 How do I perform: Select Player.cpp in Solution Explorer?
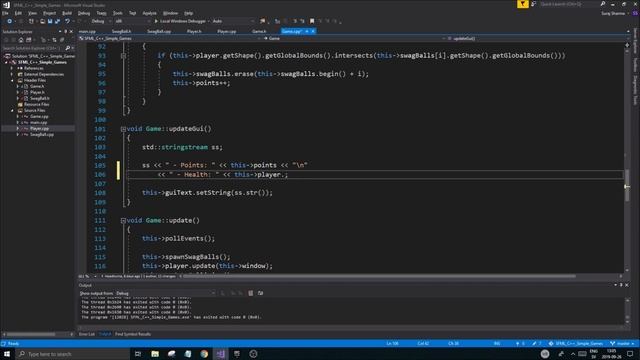pyautogui.click(x=39, y=129)
